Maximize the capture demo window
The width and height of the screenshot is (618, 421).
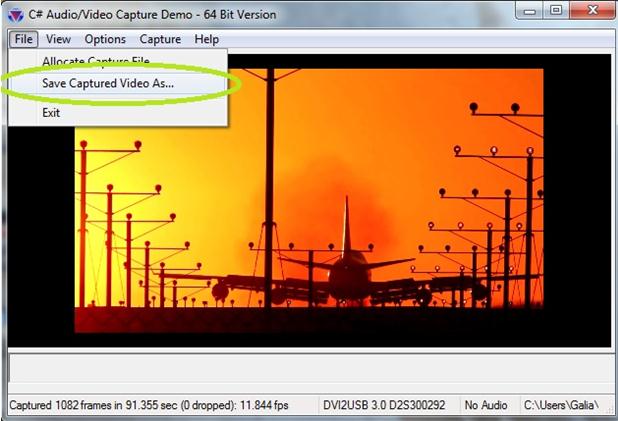pyautogui.click(x=555, y=11)
